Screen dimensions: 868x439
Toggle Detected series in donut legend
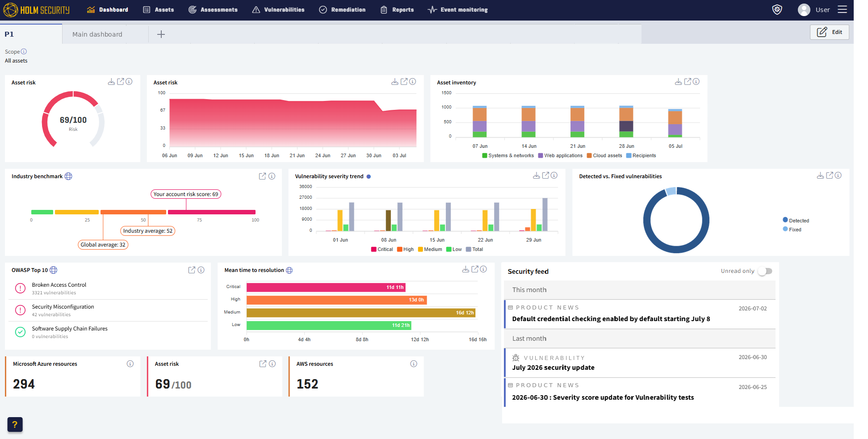(796, 221)
